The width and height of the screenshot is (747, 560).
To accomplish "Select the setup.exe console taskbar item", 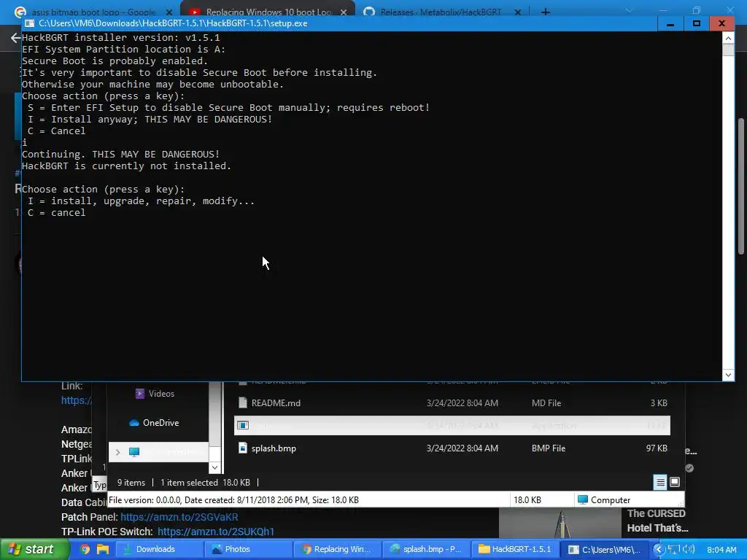I will pos(603,549).
